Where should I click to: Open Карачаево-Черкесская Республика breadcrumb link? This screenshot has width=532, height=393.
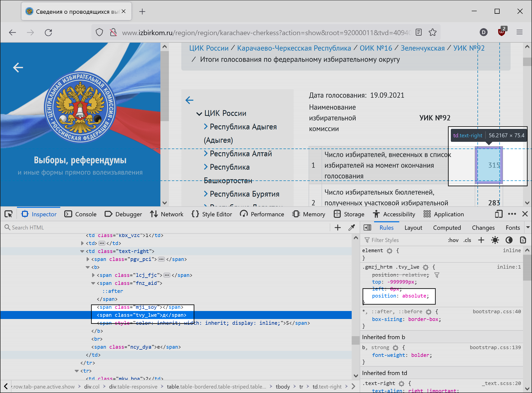click(294, 48)
